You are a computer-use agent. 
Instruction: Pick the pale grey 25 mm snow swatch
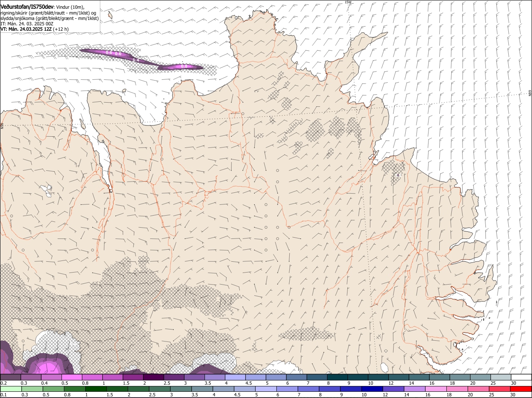[x=501, y=377]
